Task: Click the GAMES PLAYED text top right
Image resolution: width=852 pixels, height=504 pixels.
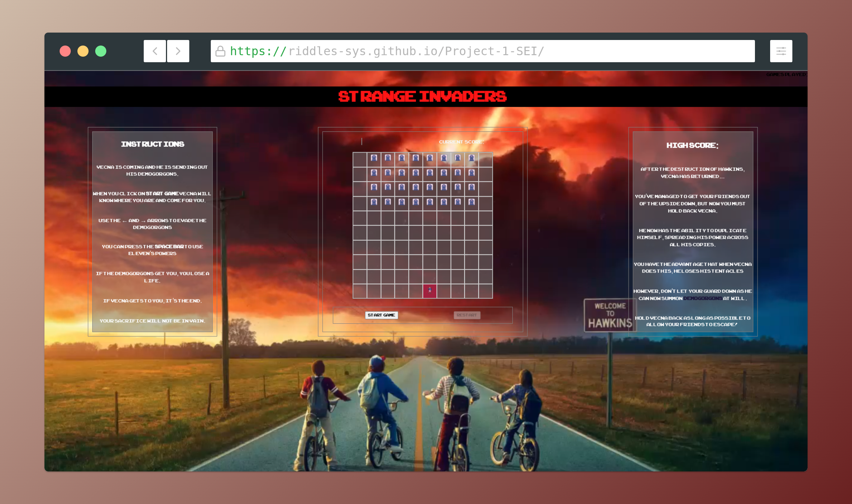Action: 786,74
